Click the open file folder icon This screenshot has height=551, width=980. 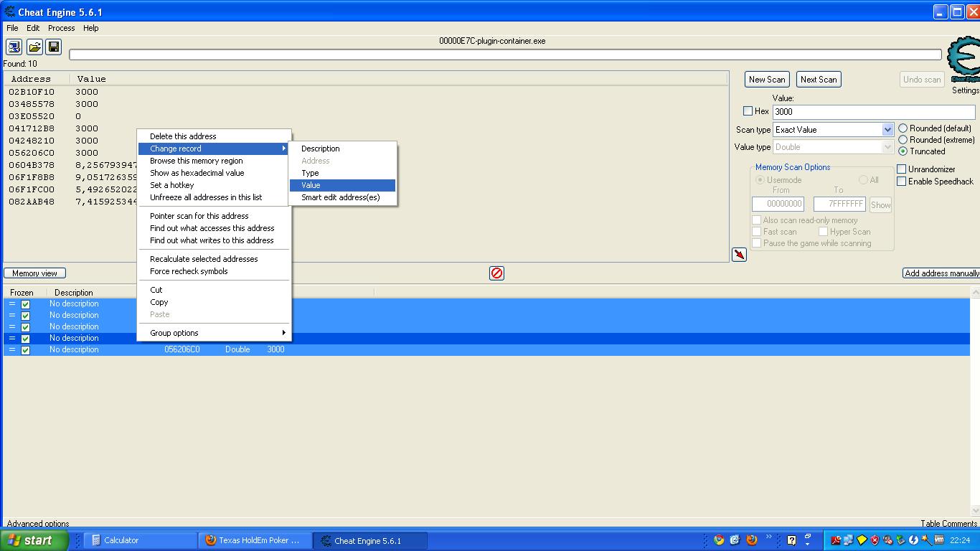pyautogui.click(x=34, y=47)
